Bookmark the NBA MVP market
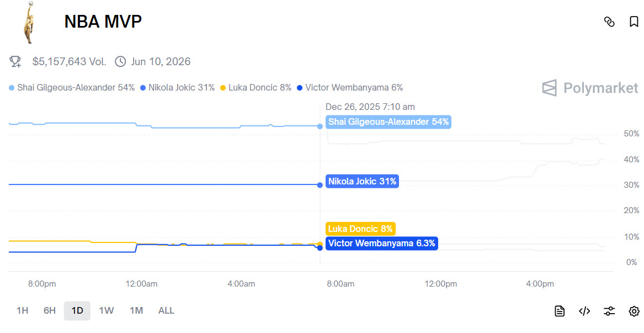 click(634, 22)
